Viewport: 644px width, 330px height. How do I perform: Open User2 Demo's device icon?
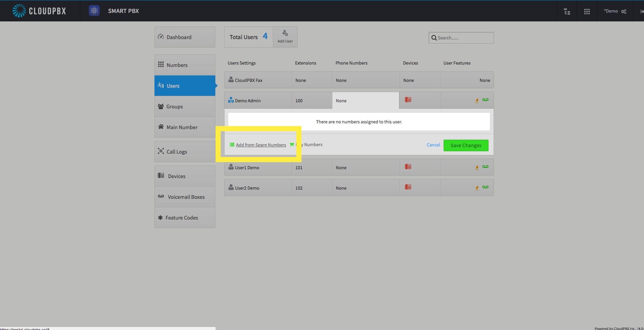tap(408, 187)
